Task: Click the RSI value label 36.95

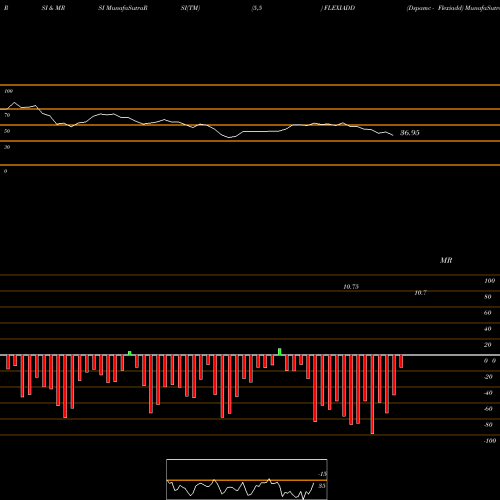Action: point(410,133)
